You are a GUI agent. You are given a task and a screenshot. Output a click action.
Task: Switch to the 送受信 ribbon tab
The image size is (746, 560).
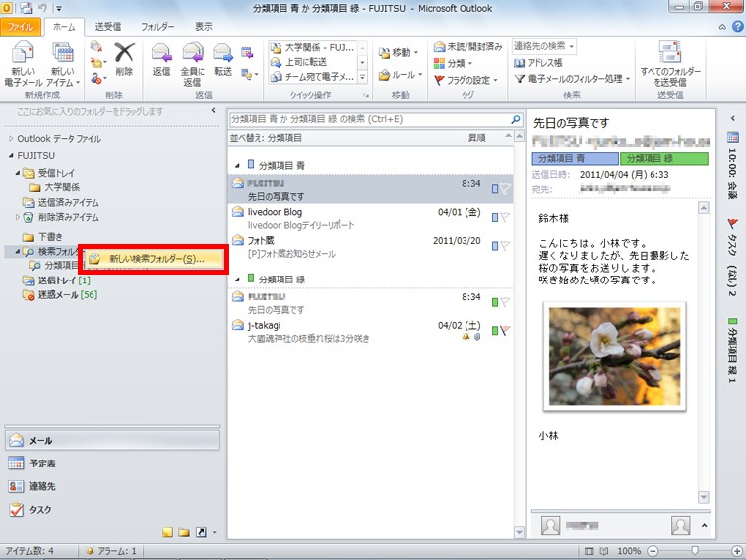click(x=108, y=27)
